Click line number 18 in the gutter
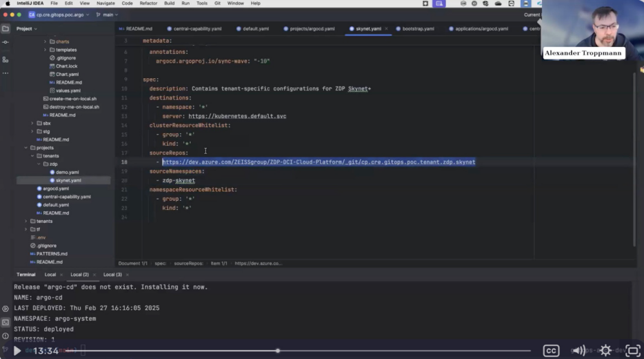Screen dimensions: 644x359 pos(124,162)
